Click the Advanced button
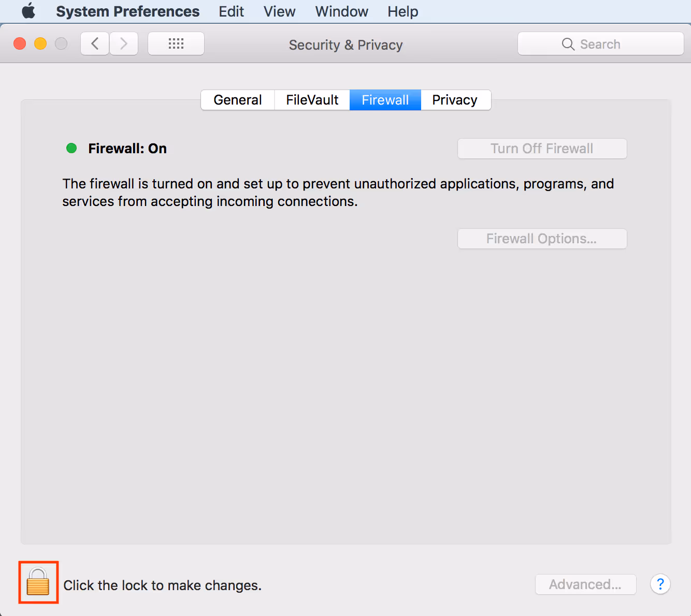The image size is (691, 616). (585, 584)
